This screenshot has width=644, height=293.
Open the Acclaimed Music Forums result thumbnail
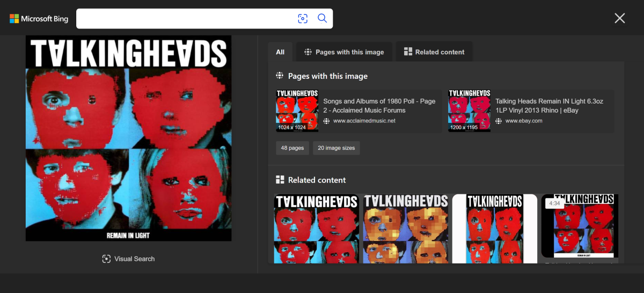(x=297, y=111)
